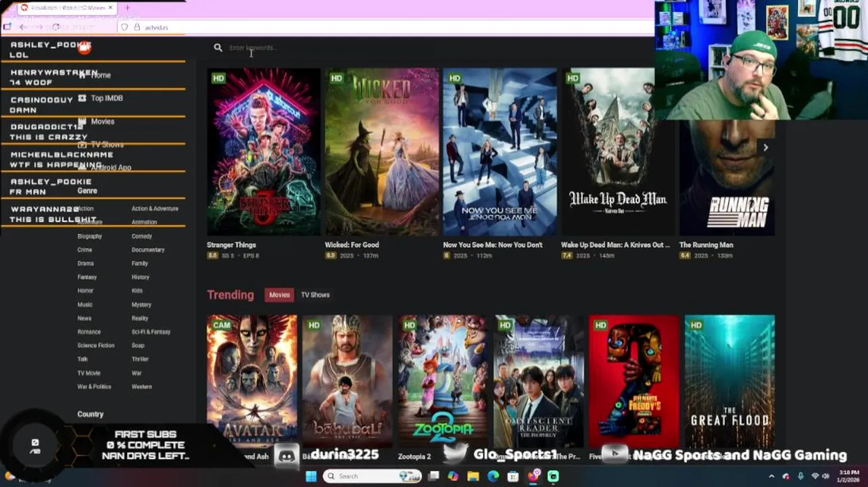Click the Sci-Fi & Fantasy genre link
The height and width of the screenshot is (487, 868).
(151, 332)
